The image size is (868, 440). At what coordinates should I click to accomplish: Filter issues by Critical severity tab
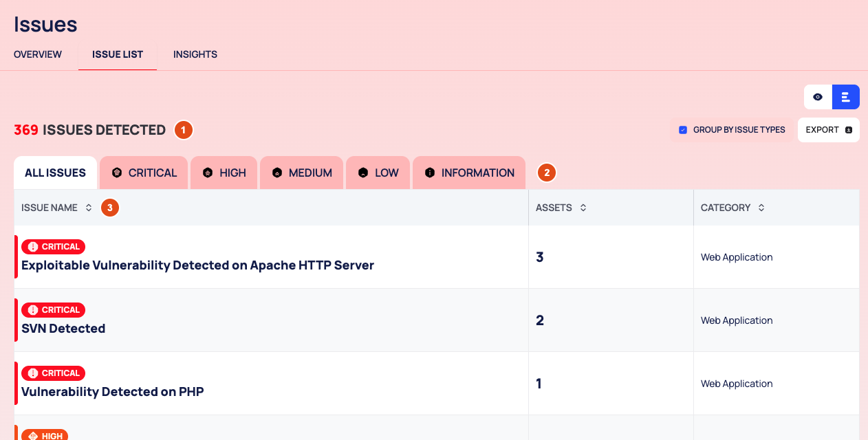[x=144, y=173]
